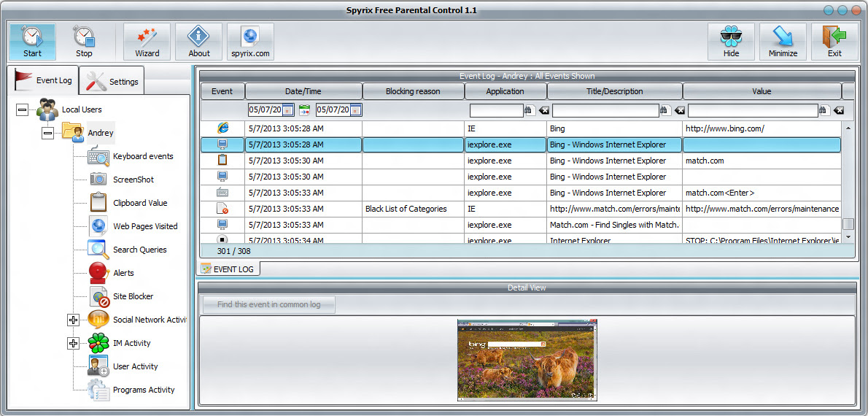This screenshot has width=868, height=416.
Task: Select blocked page icon in Black List row
Action: pyautogui.click(x=222, y=209)
